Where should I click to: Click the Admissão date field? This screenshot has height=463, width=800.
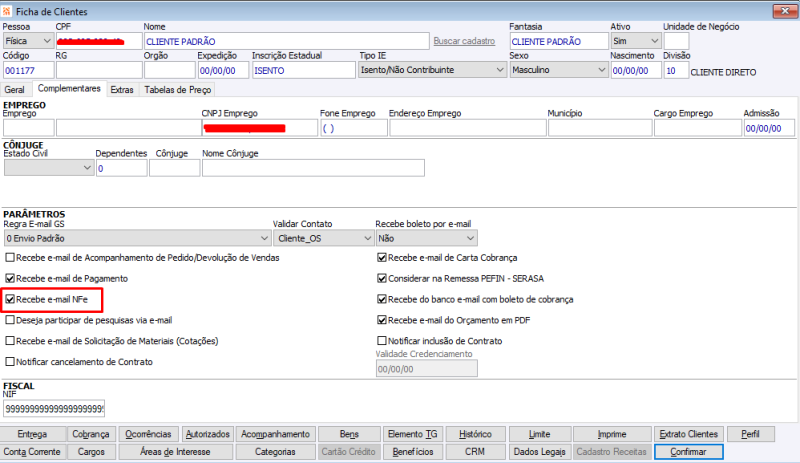click(x=769, y=128)
